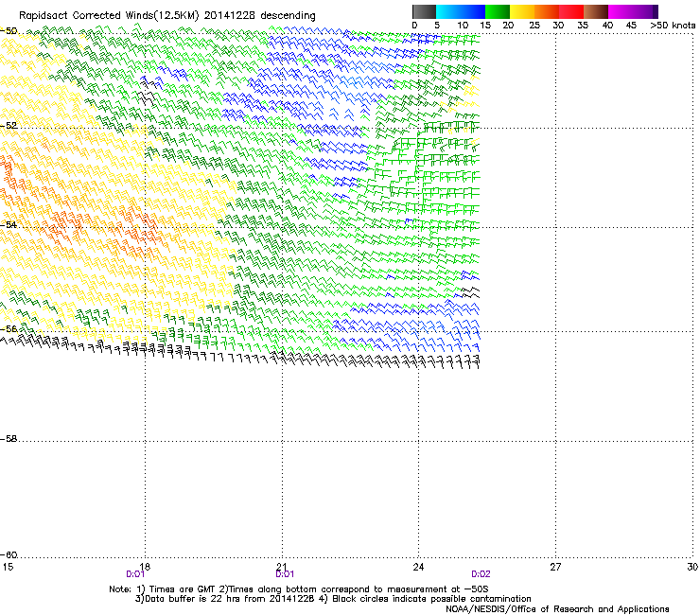Click the date '20141228' in the title
Image resolution: width=700 pixels, height=615 pixels.
tap(230, 16)
